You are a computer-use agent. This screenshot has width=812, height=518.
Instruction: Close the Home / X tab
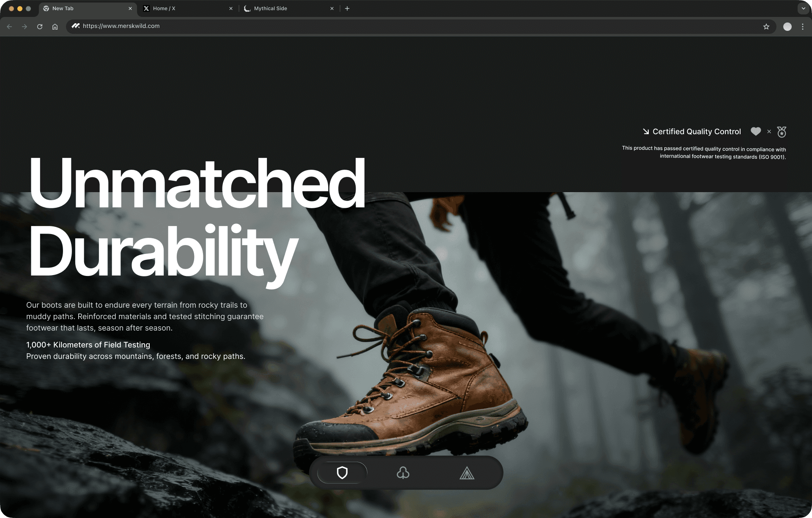click(x=231, y=8)
